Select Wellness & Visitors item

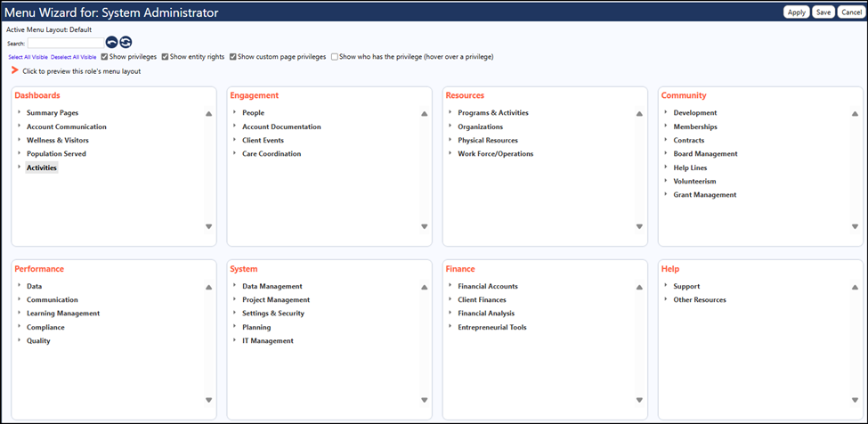58,140
